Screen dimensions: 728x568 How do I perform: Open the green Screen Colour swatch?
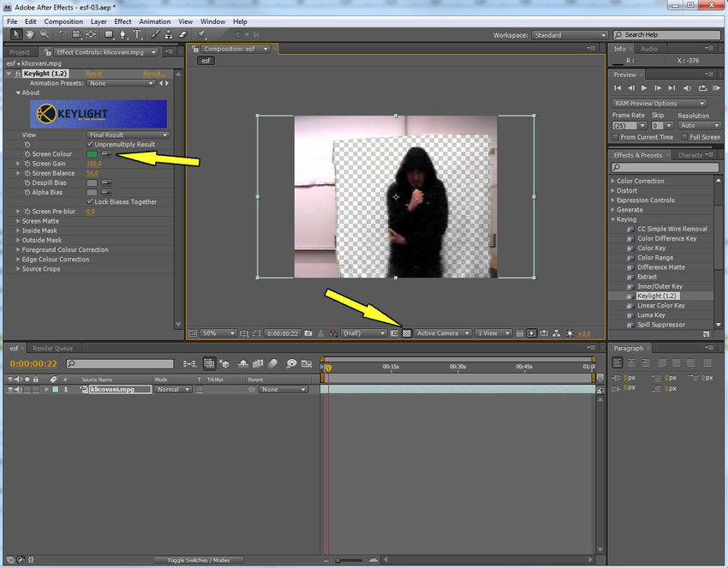[x=92, y=153]
